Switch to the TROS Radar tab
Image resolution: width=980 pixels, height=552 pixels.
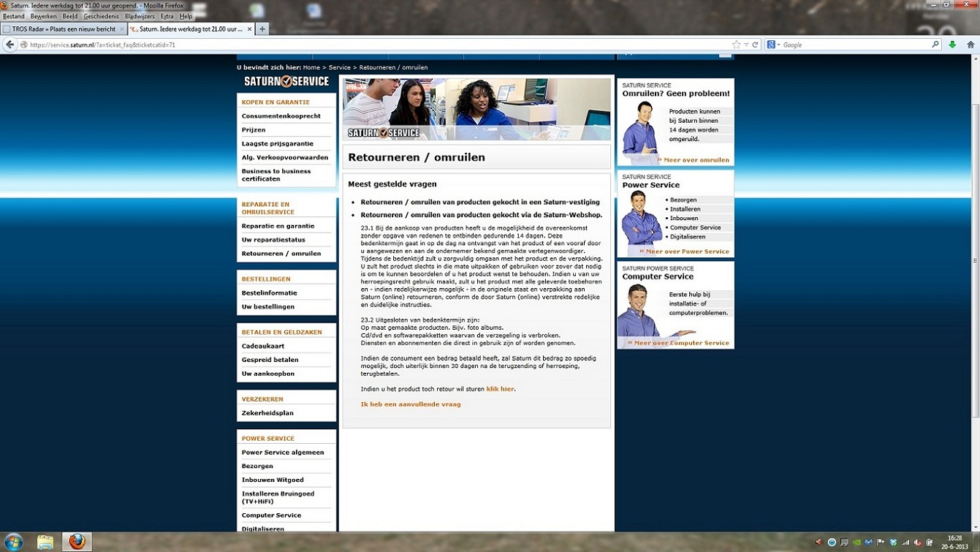click(x=63, y=29)
